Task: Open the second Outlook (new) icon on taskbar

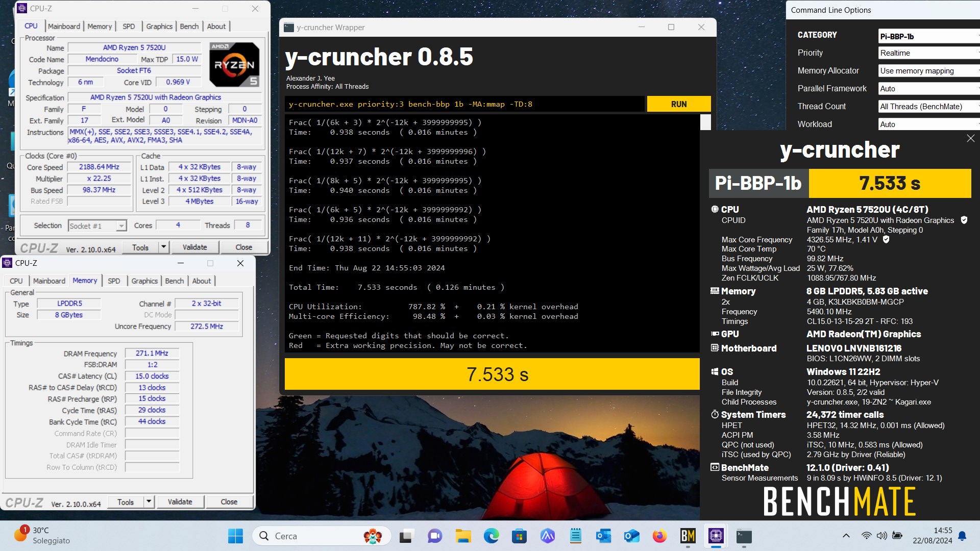Action: (631, 536)
